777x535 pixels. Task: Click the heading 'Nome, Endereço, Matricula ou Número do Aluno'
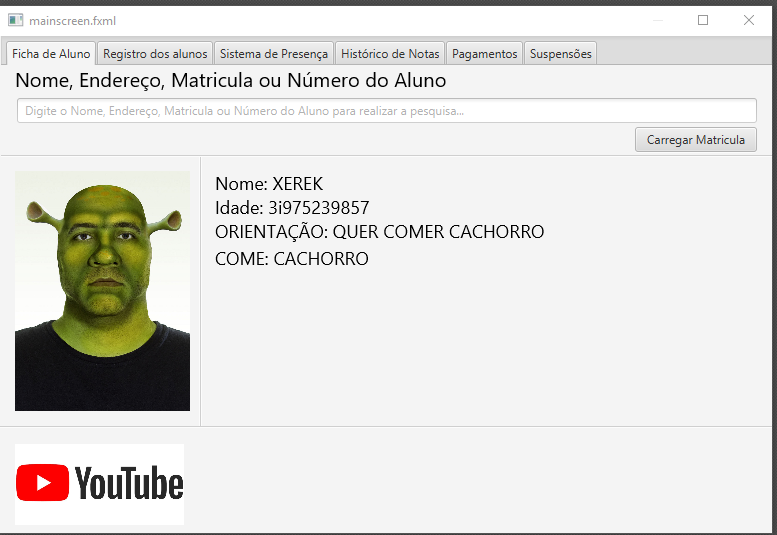[231, 80]
